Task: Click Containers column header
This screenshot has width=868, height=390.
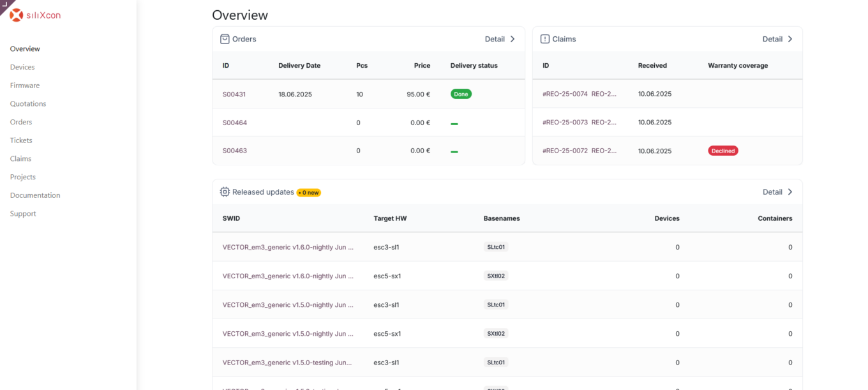Action: tap(775, 218)
